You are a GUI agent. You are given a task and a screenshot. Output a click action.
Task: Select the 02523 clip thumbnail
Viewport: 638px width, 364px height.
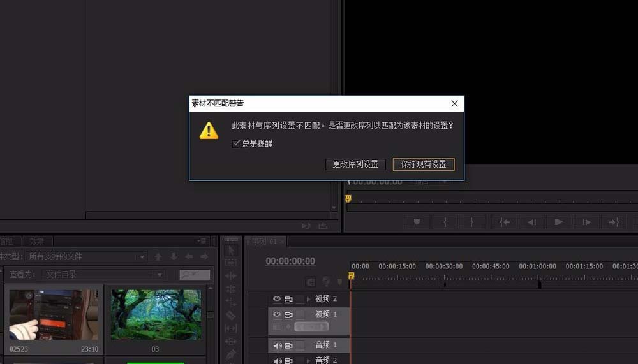(x=54, y=315)
